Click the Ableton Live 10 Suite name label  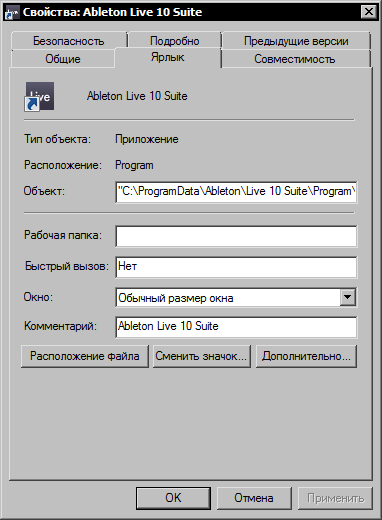coord(137,96)
